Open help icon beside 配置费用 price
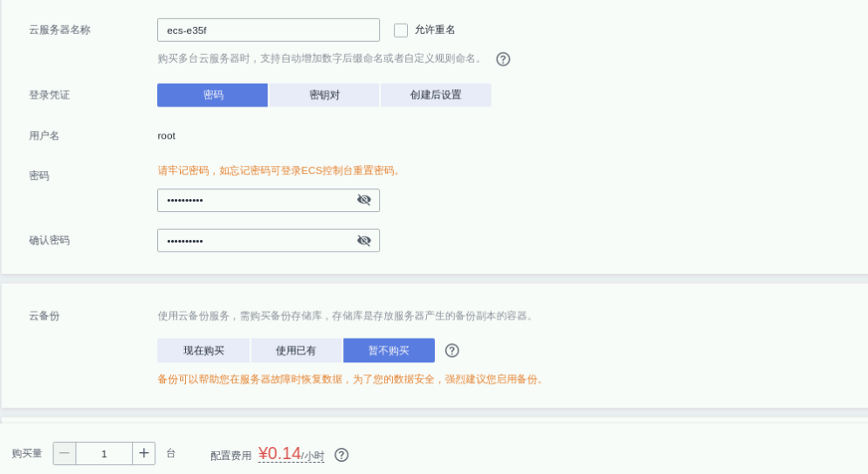Viewport: 868px width, 474px height. 341,455
